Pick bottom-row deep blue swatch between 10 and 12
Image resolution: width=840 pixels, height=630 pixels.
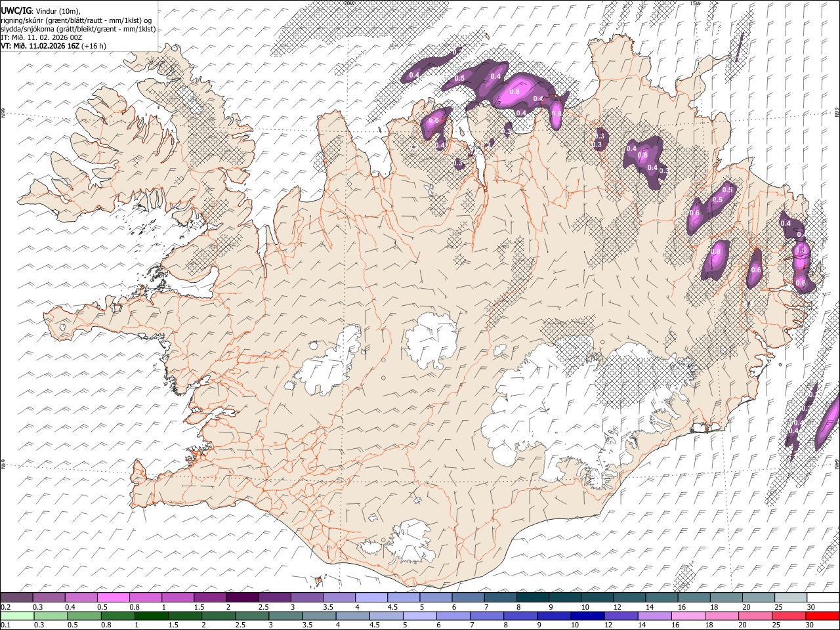coord(588,616)
